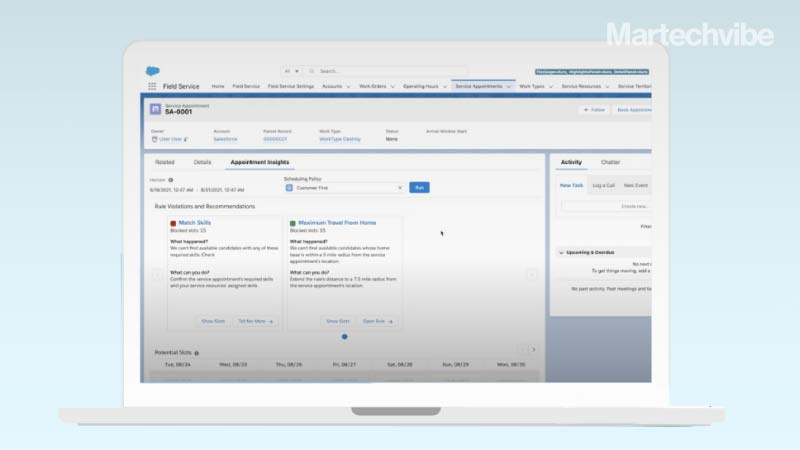Open the User User owner link

[170, 139]
